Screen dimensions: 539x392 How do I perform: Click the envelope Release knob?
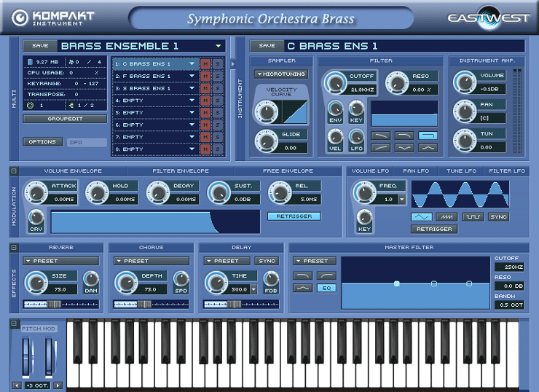(280, 192)
